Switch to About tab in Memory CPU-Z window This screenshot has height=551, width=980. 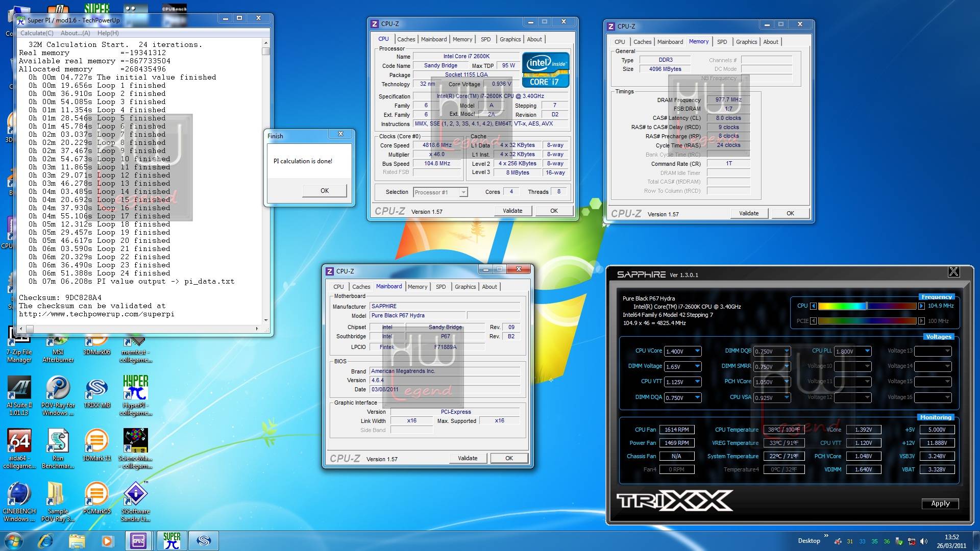click(x=771, y=42)
